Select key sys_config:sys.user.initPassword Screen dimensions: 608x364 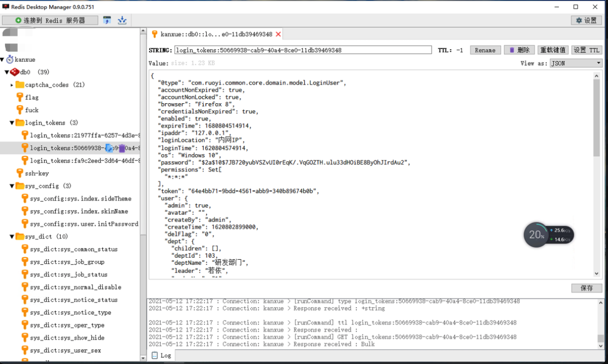pyautogui.click(x=84, y=224)
